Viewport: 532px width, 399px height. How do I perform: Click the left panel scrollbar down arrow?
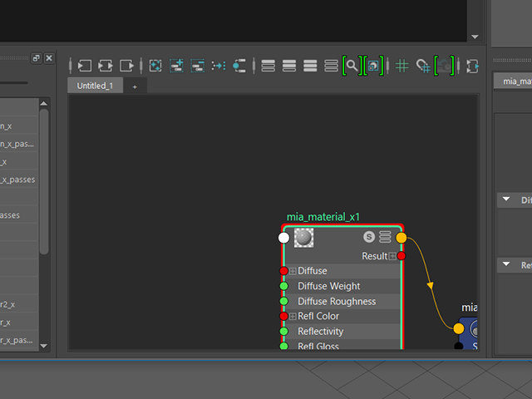coord(44,346)
